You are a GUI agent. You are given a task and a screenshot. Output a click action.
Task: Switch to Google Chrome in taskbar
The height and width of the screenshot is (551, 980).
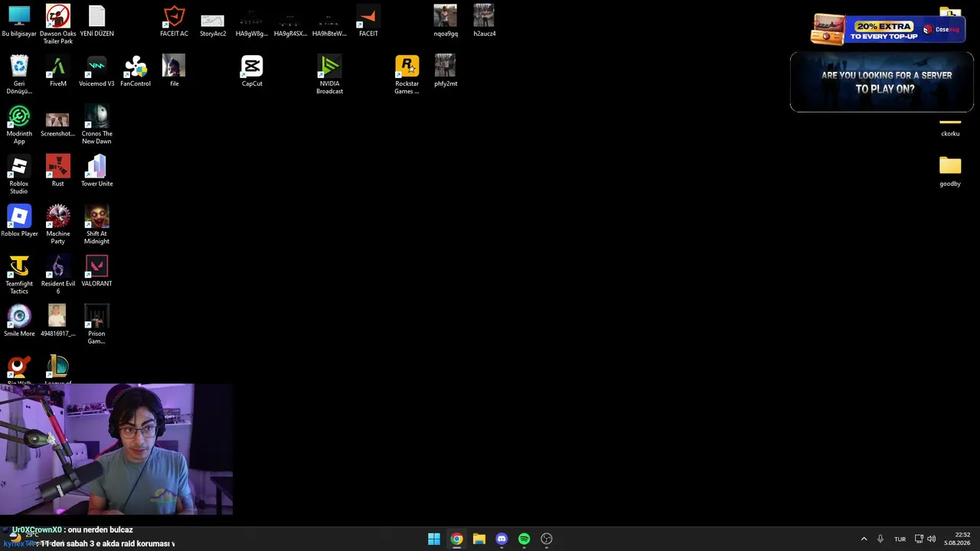(x=456, y=539)
